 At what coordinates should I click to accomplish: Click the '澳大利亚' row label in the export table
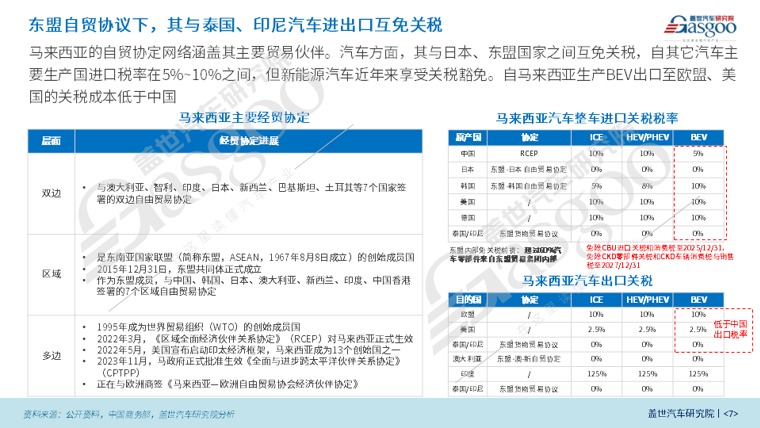[x=468, y=359]
